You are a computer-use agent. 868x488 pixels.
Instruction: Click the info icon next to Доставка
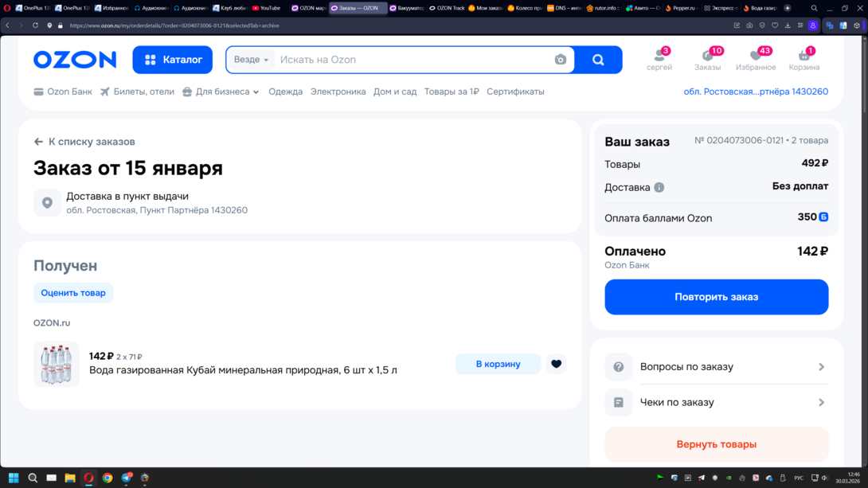coord(659,188)
